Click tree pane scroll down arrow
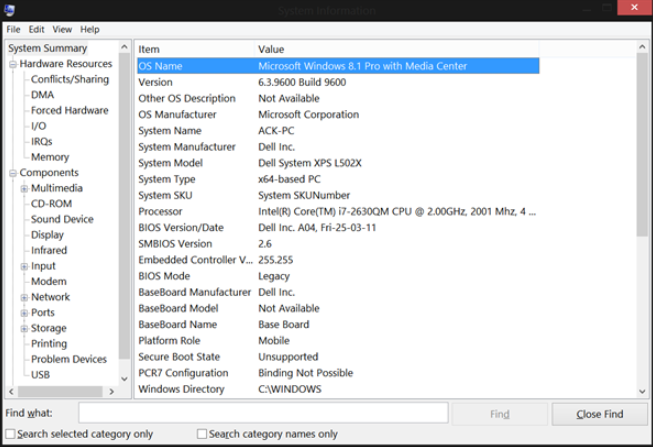This screenshot has width=653, height=447. click(x=124, y=379)
